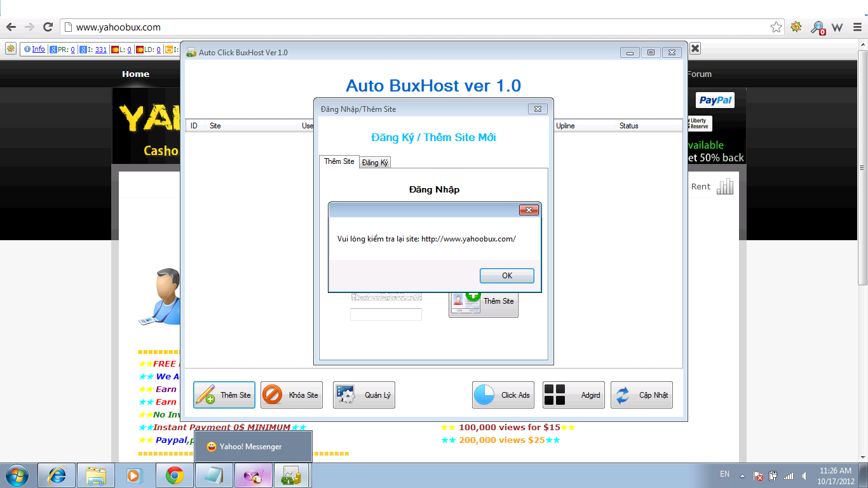Switch to the Đăng Ký tab
The image size is (868, 488).
pos(375,162)
